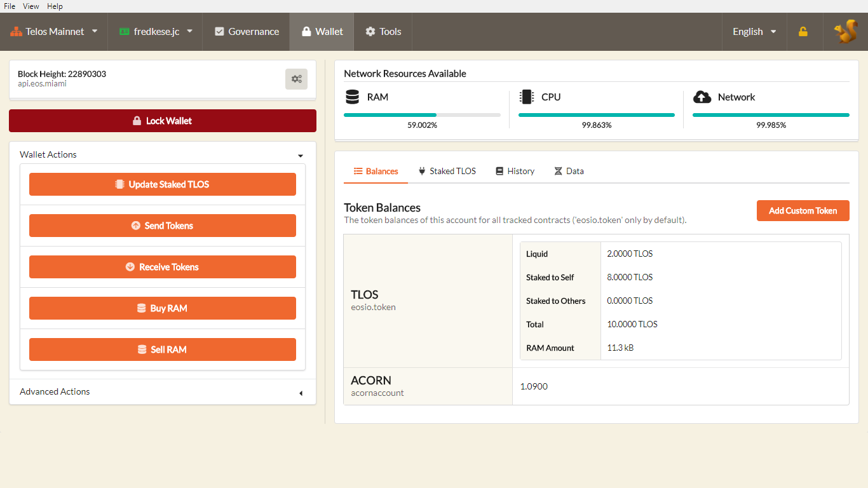Open the fredkese.jc account dropdown

click(x=156, y=32)
